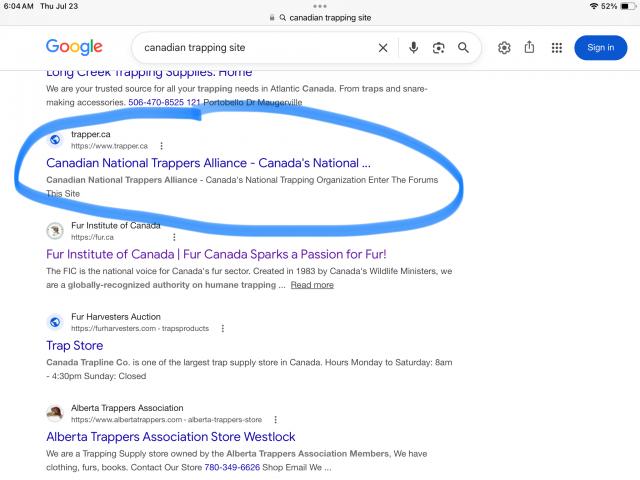
Task: Tap the Safari address bar
Action: pyautogui.click(x=320, y=18)
